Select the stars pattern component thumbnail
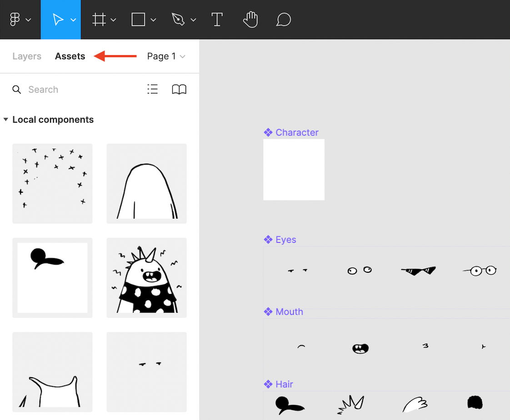 [x=52, y=184]
